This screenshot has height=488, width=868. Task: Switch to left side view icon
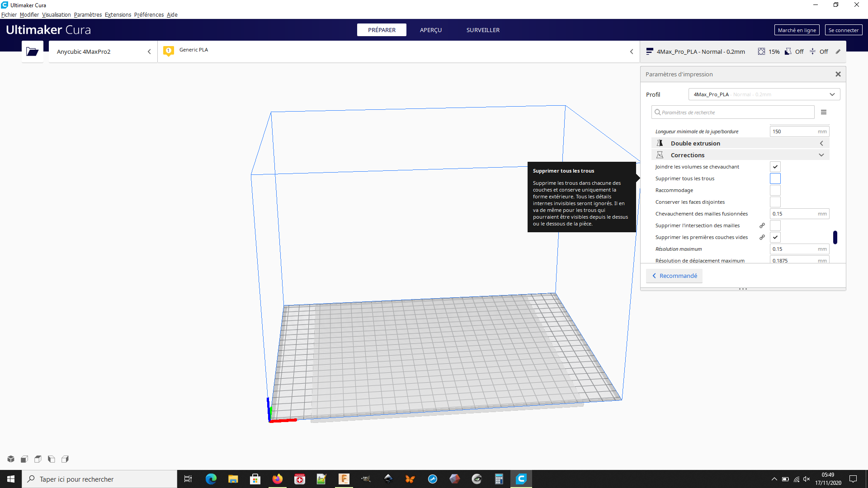(52, 459)
